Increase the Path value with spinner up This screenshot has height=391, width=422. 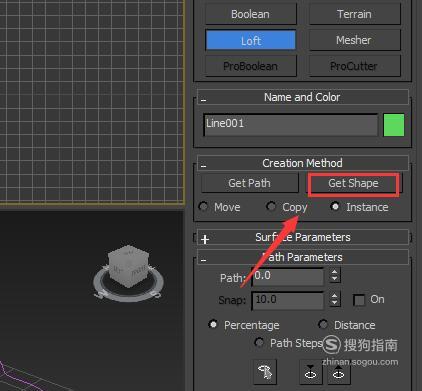click(334, 272)
